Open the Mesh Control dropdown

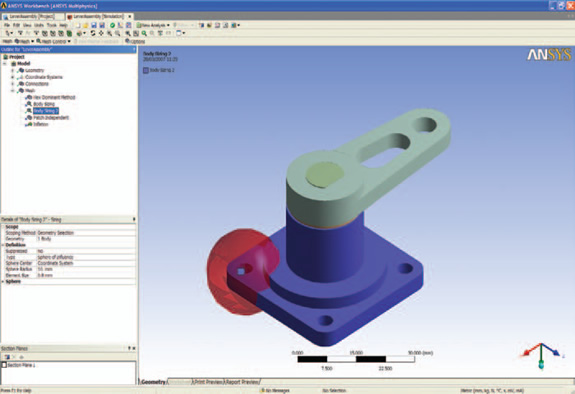click(54, 41)
